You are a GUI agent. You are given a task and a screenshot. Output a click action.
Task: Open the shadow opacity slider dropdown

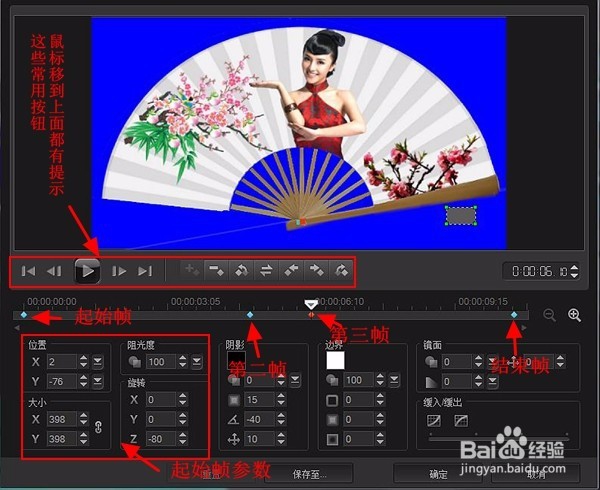pyautogui.click(x=295, y=380)
